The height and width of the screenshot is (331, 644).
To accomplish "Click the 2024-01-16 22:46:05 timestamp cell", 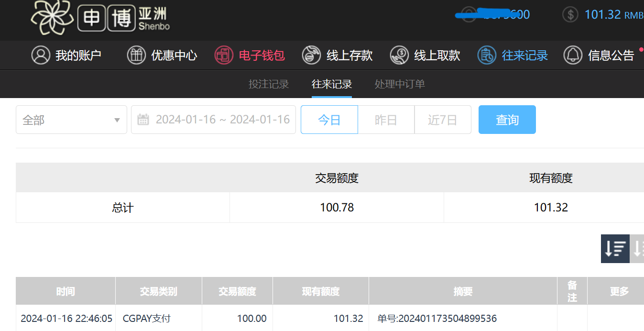I will click(66, 319).
